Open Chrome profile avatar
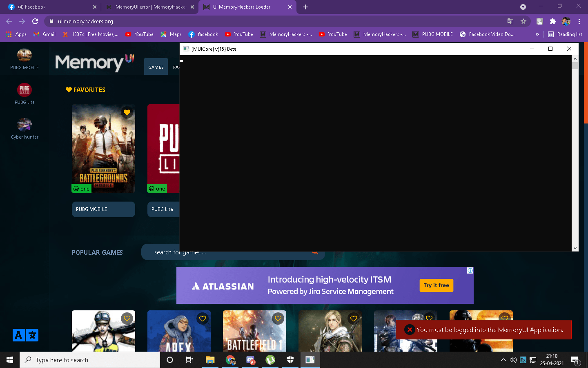This screenshot has height=368, width=588. coord(566,21)
